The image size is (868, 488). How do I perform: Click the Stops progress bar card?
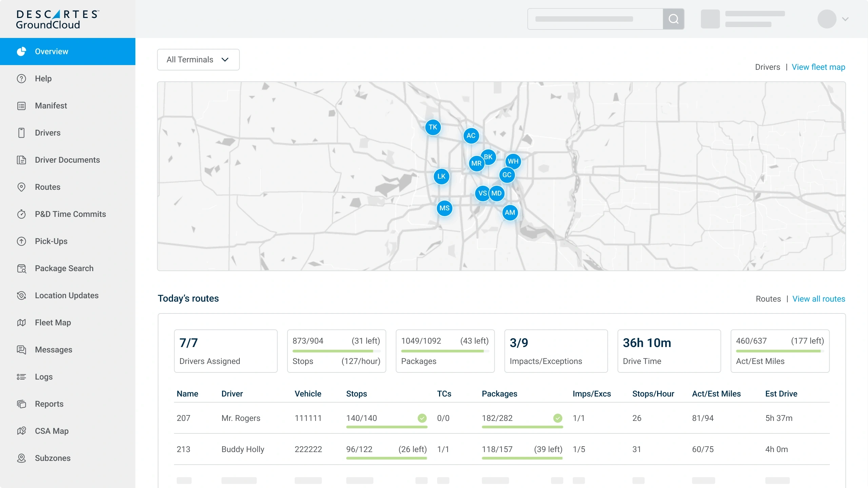point(336,351)
